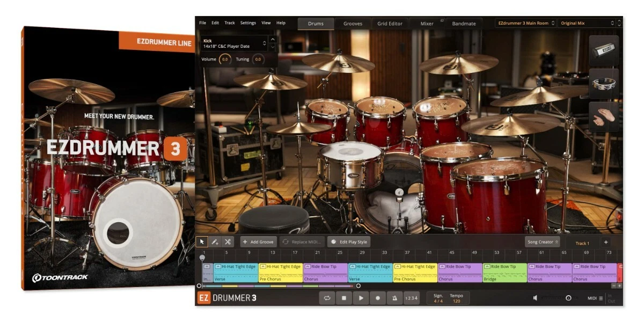Viewport: 644px width, 322px height.
Task: Open the View menu
Action: [x=266, y=23]
